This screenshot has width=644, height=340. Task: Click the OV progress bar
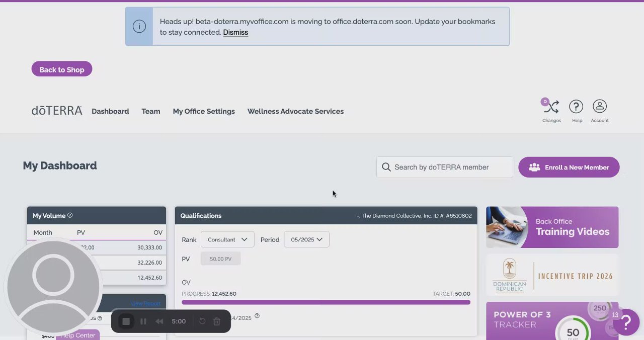pyautogui.click(x=326, y=302)
